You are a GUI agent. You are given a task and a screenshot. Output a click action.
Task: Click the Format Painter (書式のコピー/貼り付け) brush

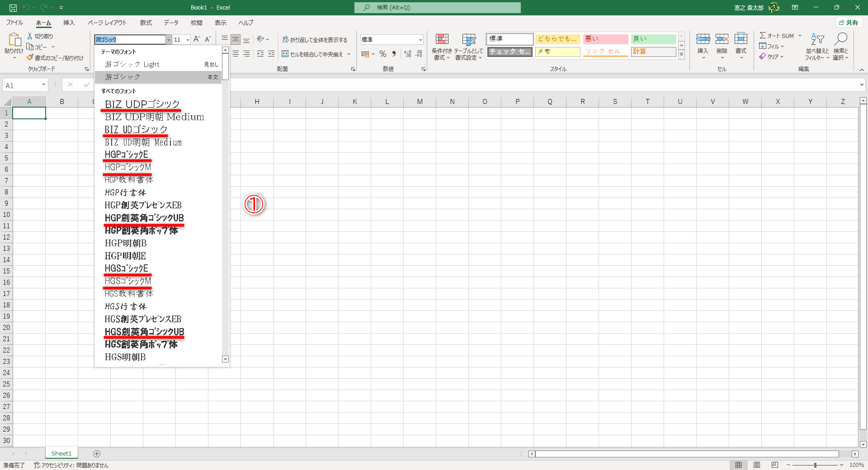(x=30, y=58)
